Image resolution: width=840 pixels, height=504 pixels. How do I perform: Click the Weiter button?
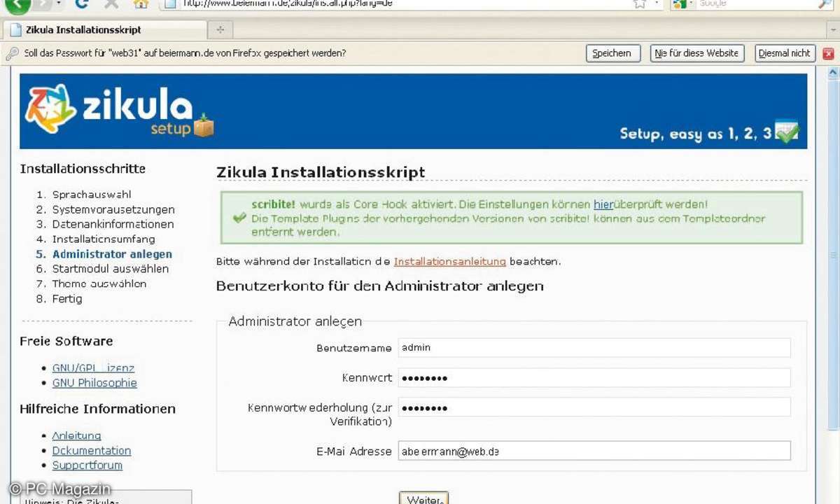pyautogui.click(x=423, y=499)
